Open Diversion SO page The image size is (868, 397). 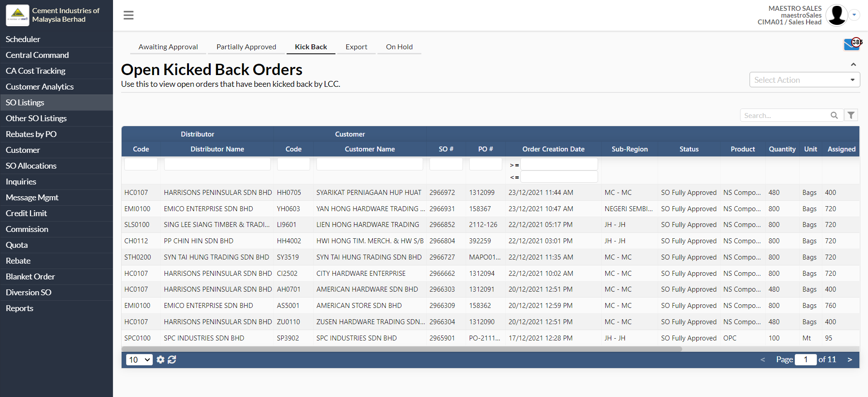click(57, 293)
